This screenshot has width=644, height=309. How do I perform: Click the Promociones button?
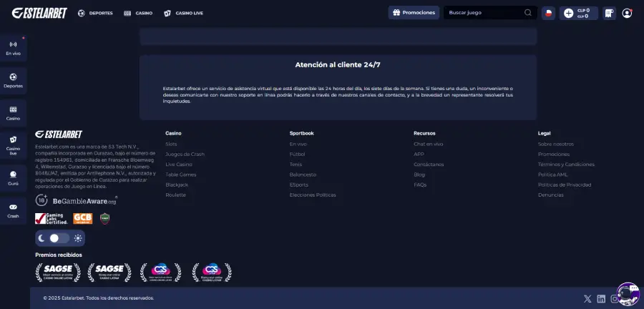[x=414, y=13]
